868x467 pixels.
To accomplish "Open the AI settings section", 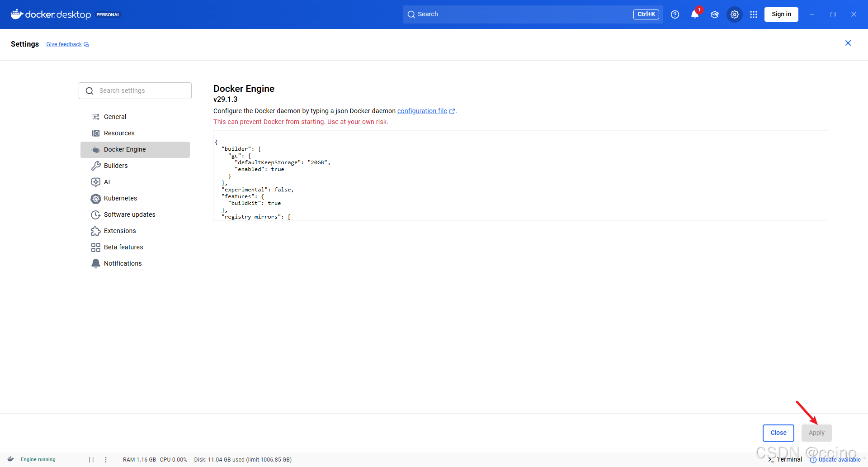I will pyautogui.click(x=135, y=182).
